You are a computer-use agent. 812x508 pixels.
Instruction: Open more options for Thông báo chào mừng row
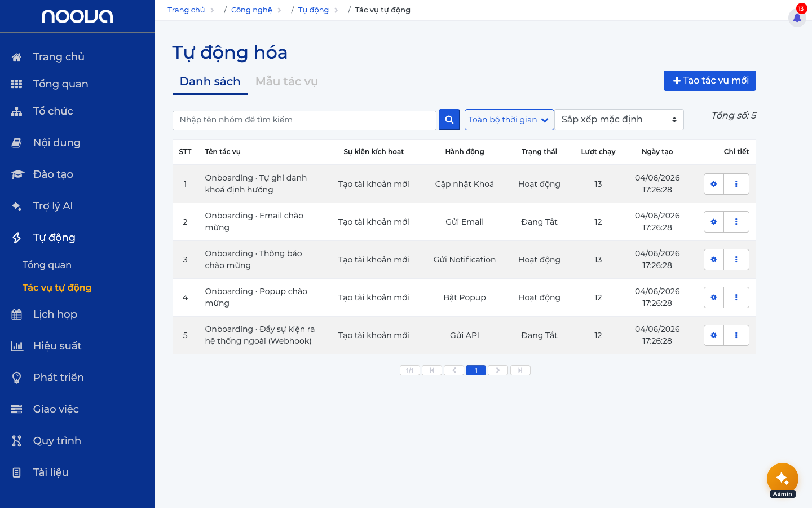(x=736, y=260)
